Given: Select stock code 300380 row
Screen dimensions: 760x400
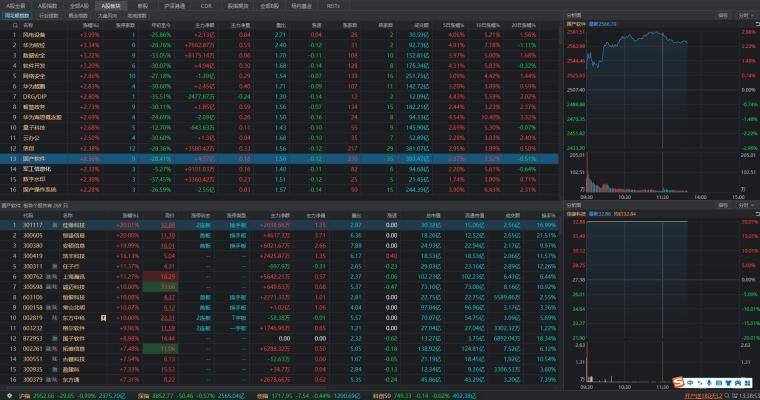Looking at the screenshot, I should (x=279, y=246).
